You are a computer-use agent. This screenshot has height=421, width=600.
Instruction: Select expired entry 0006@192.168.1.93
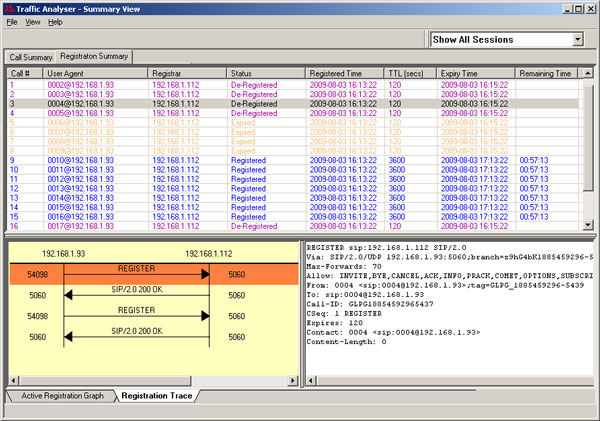293,122
